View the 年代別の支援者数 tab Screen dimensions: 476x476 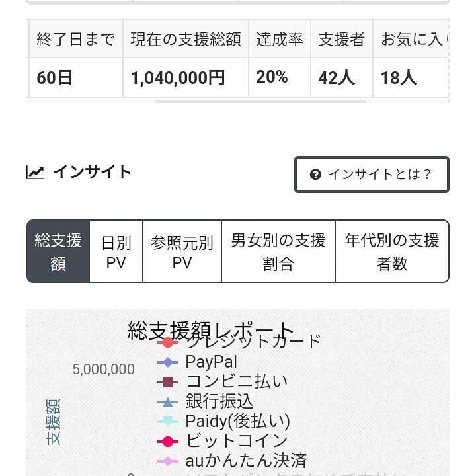[392, 251]
